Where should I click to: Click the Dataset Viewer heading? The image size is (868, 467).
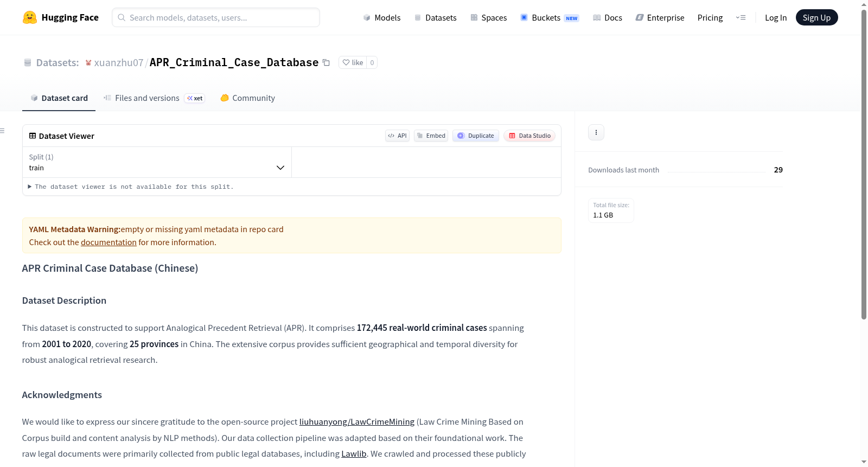click(x=67, y=136)
